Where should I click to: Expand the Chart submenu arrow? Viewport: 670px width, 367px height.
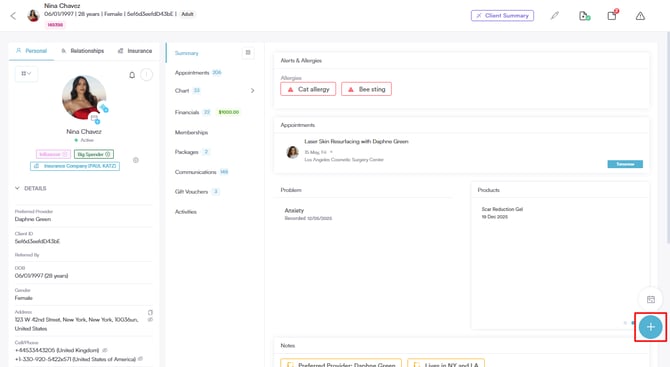coord(253,91)
